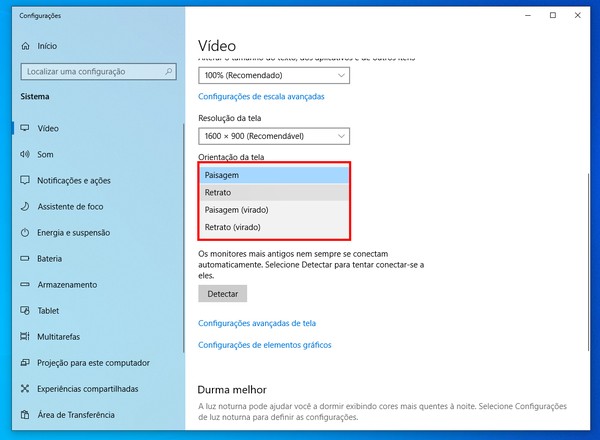Open Energia e suspensão label
This screenshot has height=440, width=600.
73,233
